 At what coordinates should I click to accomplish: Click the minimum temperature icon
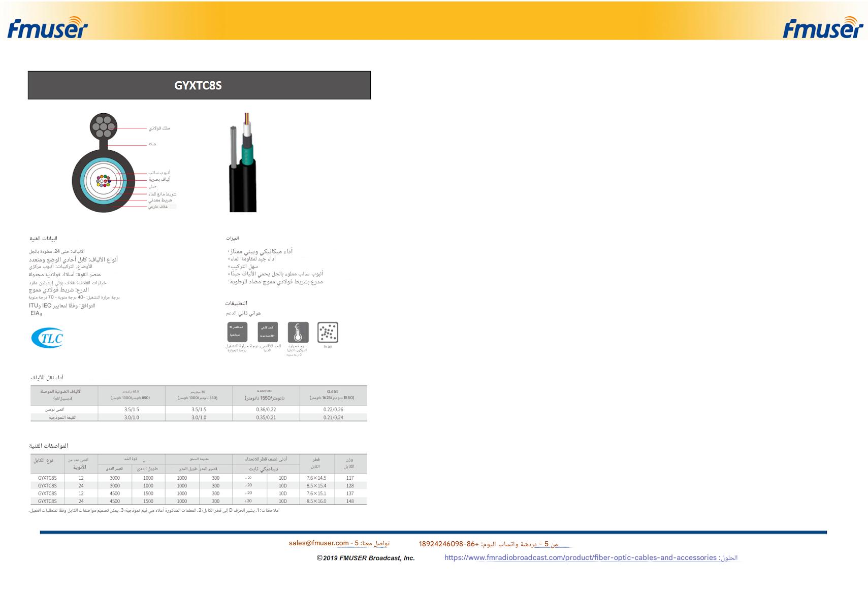pos(268,332)
